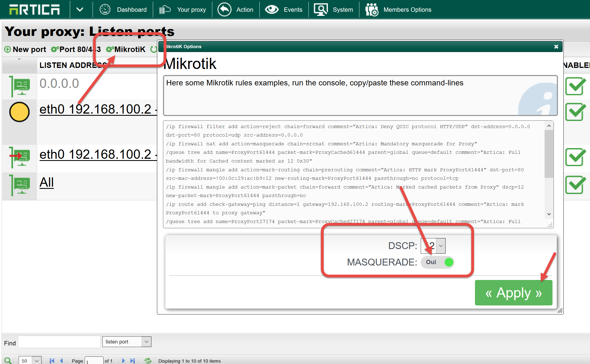Go to first page icon

(x=52, y=360)
